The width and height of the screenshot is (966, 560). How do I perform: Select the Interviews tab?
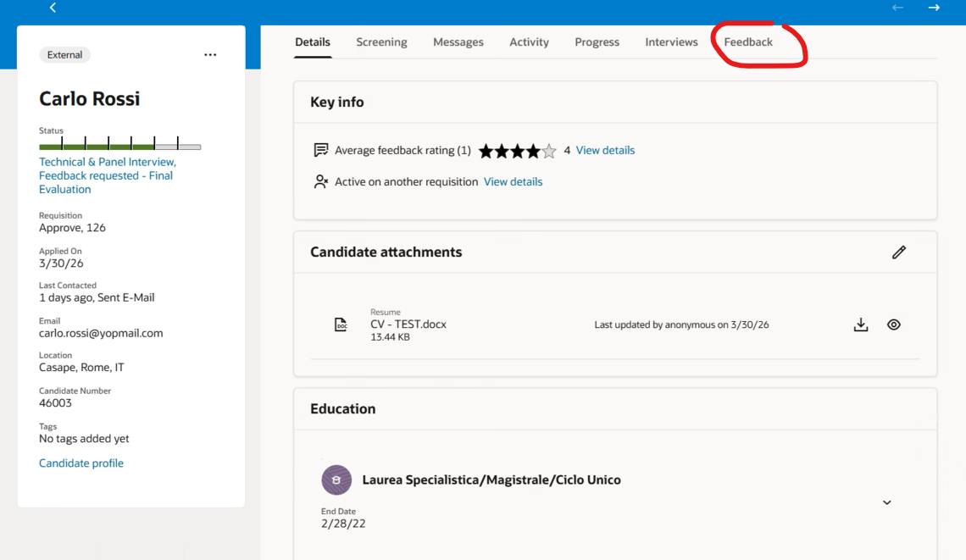coord(671,42)
